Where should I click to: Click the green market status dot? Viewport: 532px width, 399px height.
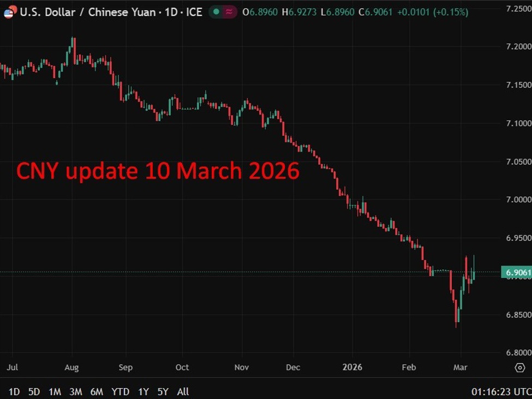click(217, 11)
